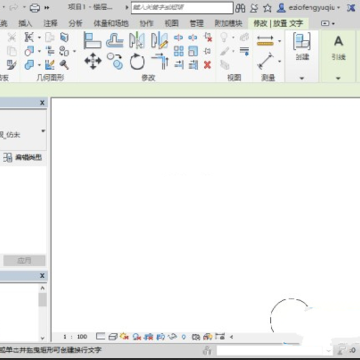
Task: Click the binoculars search icon
Action: [x=240, y=8]
